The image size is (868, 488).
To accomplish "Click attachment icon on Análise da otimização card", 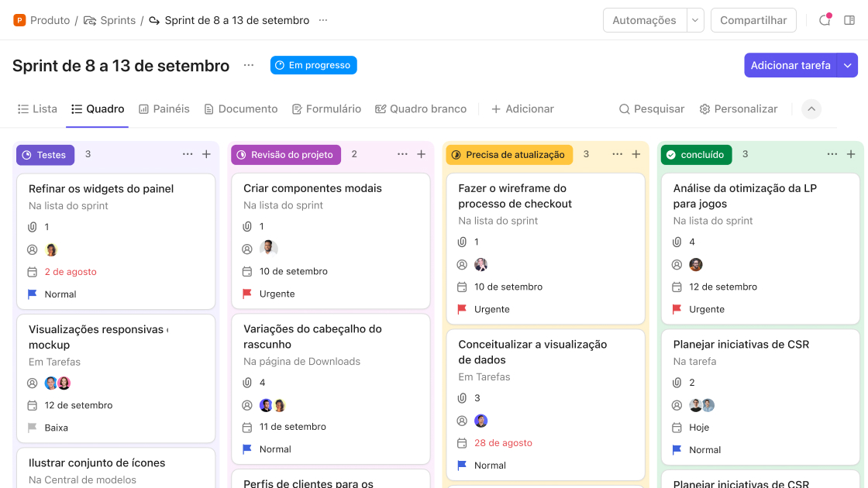I will (677, 242).
